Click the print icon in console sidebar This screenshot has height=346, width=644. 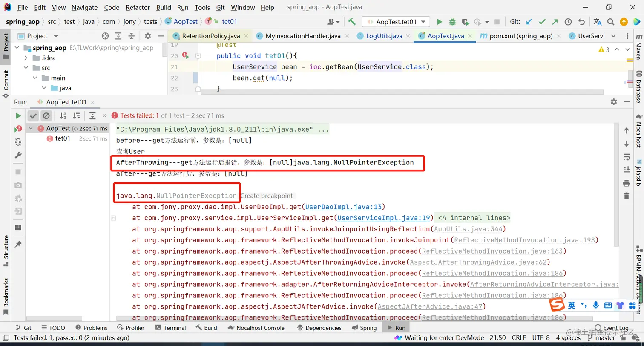point(626,183)
